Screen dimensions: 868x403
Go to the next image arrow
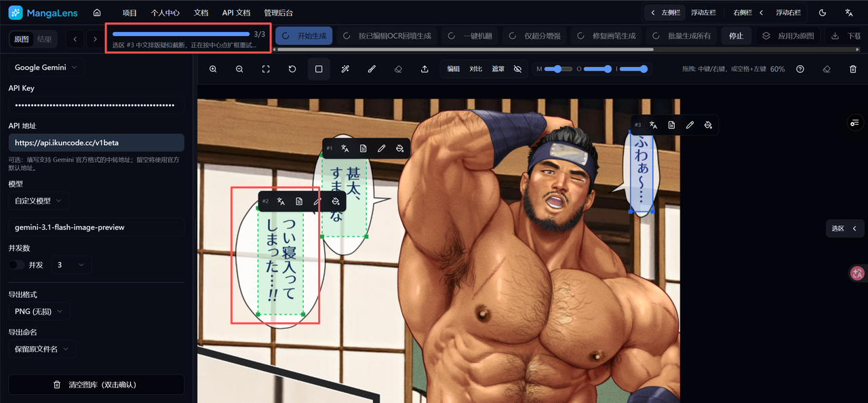coord(95,39)
